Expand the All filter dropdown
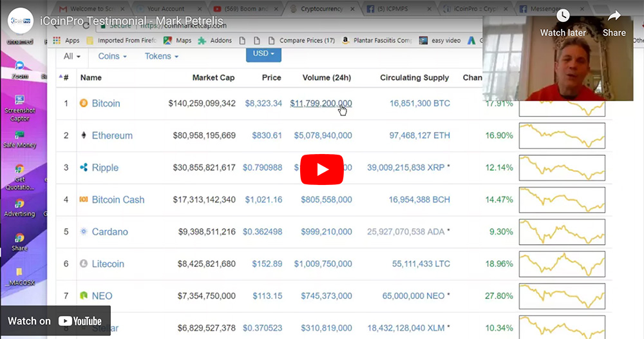The height and width of the screenshot is (339, 644). pyautogui.click(x=72, y=56)
